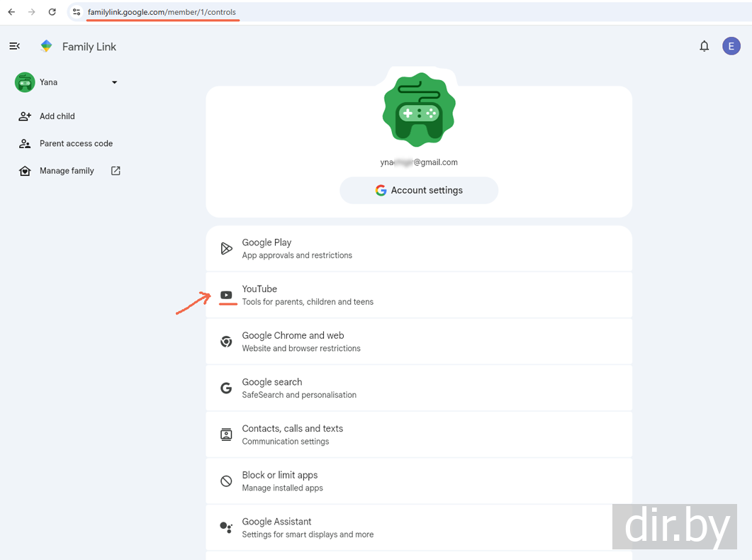Click the Family Link logo
The image size is (752, 560).
coord(47,46)
